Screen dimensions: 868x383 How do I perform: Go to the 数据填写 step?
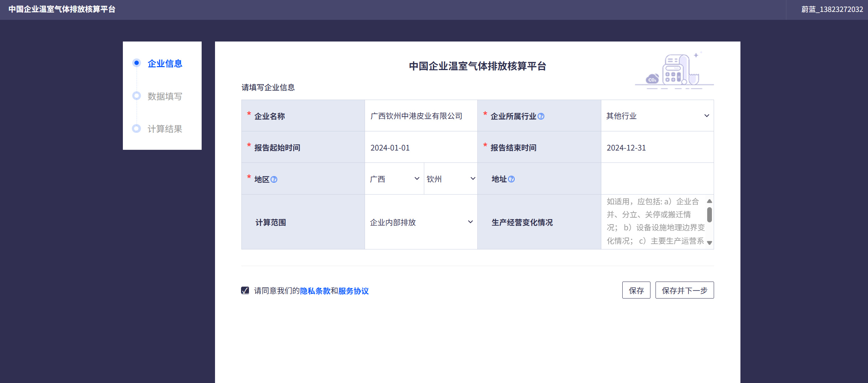(x=165, y=96)
